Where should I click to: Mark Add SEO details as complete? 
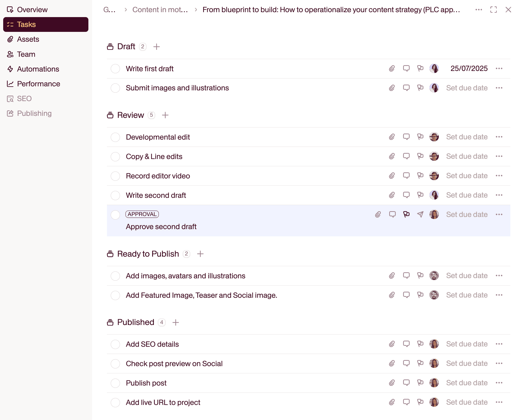pyautogui.click(x=115, y=344)
